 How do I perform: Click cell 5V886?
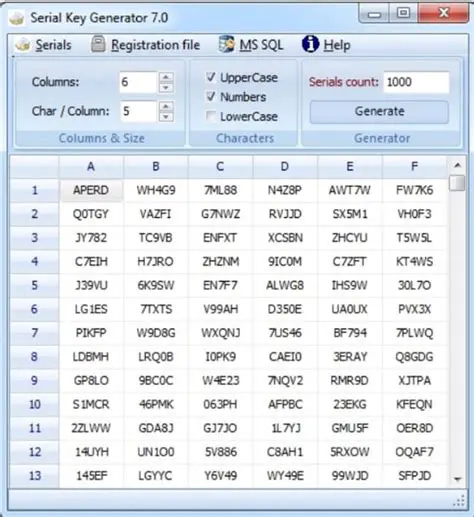(220, 452)
